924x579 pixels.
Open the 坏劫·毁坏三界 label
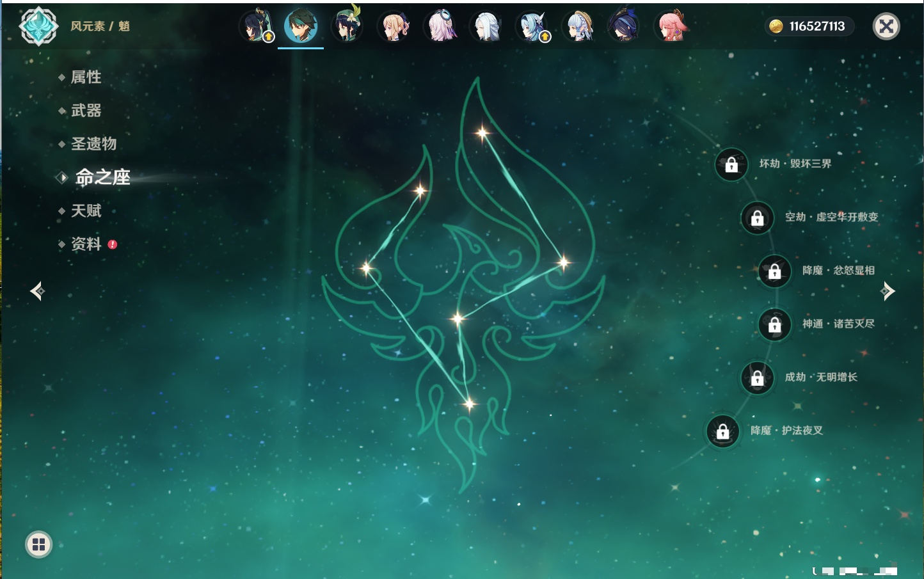(x=795, y=164)
